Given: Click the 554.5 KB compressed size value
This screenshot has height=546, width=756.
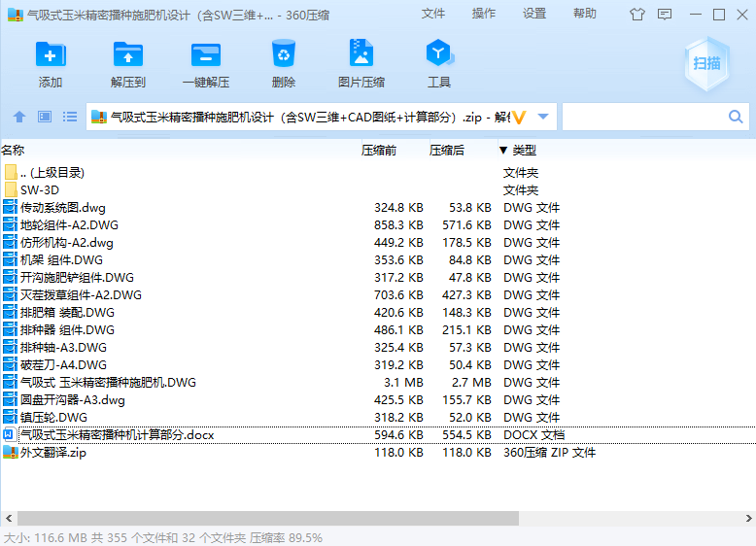Looking at the screenshot, I should [x=466, y=434].
